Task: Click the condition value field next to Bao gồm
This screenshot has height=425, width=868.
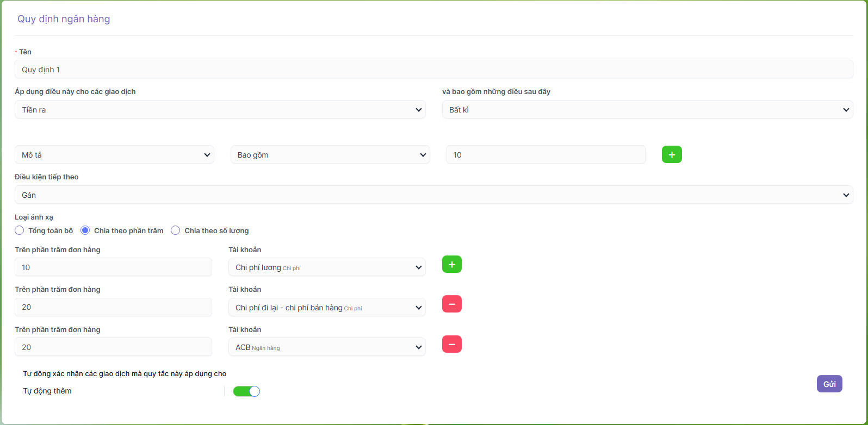Action: point(545,155)
